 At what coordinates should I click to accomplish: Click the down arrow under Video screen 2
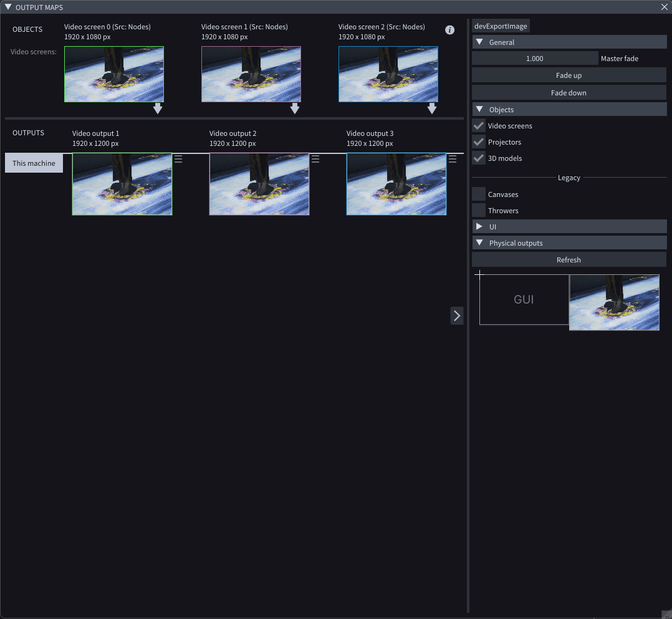click(x=432, y=108)
